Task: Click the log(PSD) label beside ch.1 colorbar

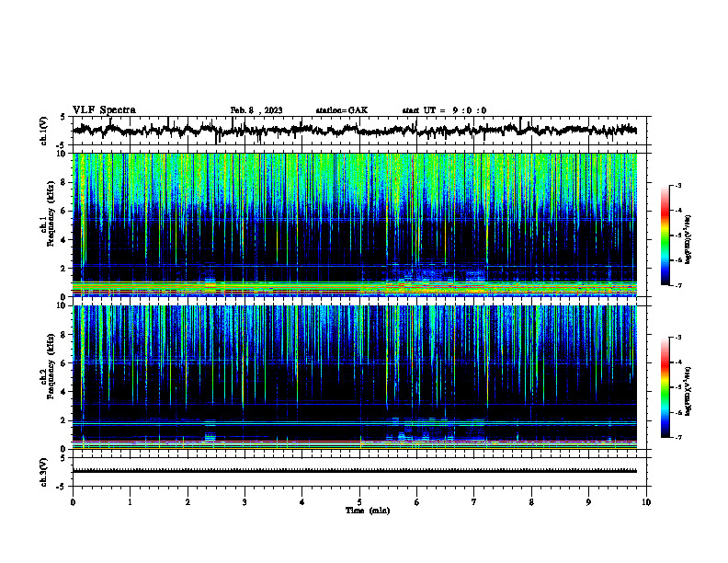Action: 688,239
